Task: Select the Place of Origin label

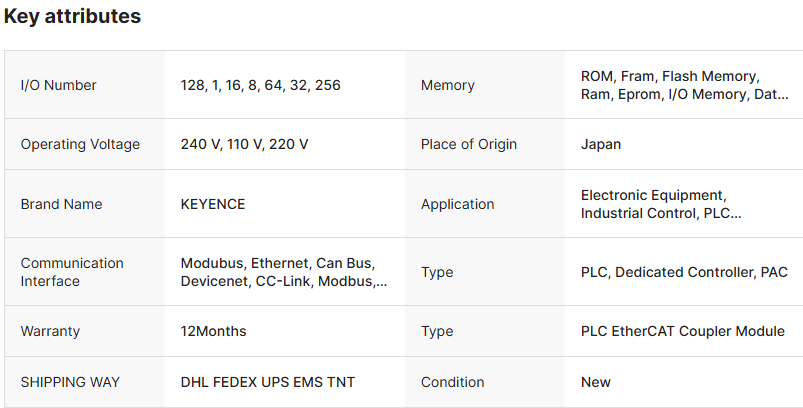Action: coord(469,144)
